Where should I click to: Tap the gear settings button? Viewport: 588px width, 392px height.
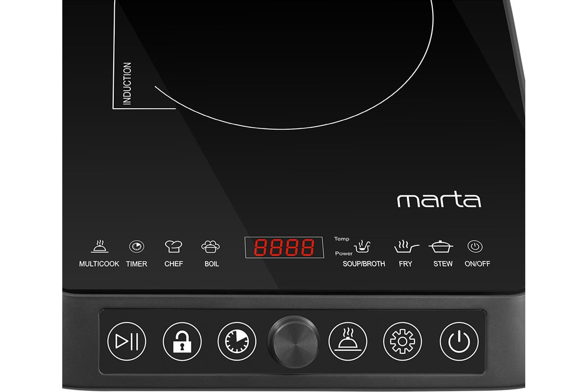(x=403, y=342)
